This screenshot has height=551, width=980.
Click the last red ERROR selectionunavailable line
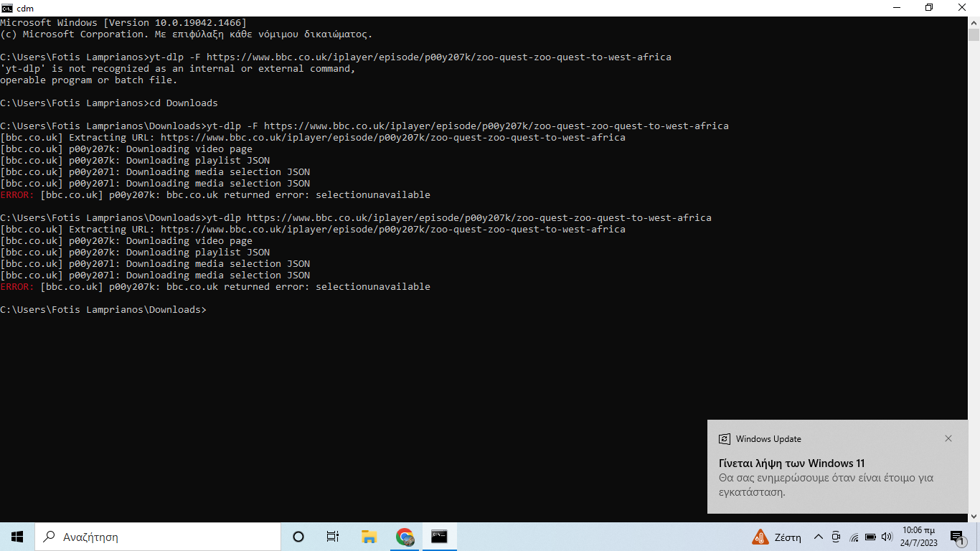pos(215,287)
